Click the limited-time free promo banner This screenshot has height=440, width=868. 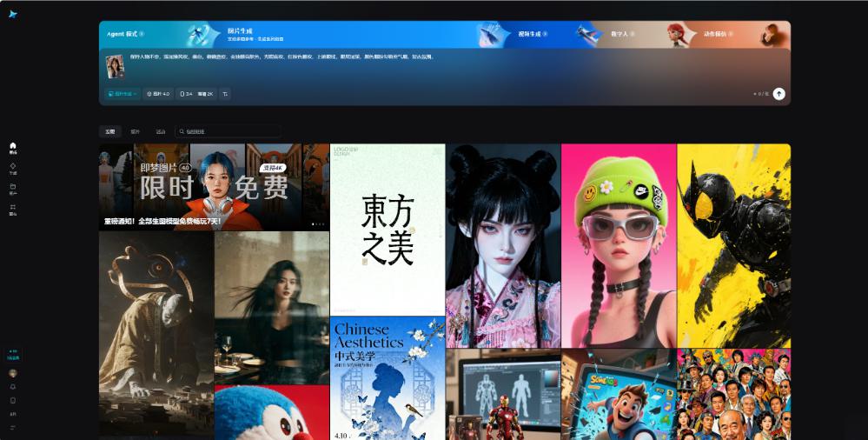coord(214,187)
